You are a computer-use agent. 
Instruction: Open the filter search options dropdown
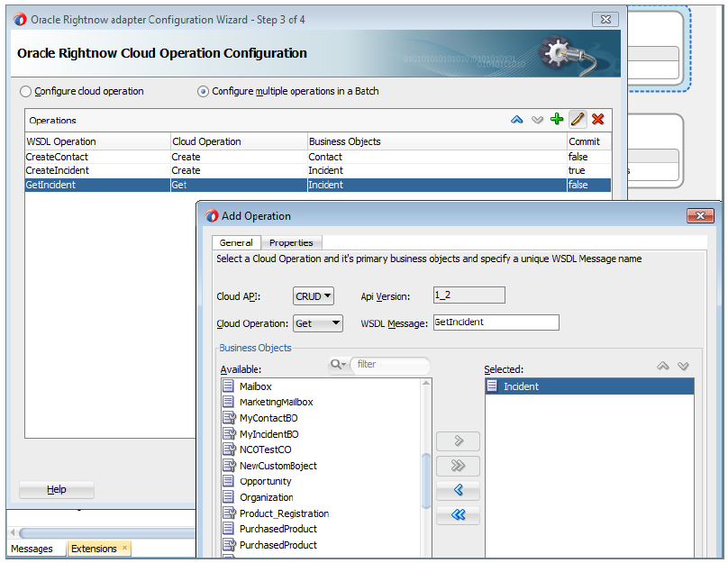[339, 365]
